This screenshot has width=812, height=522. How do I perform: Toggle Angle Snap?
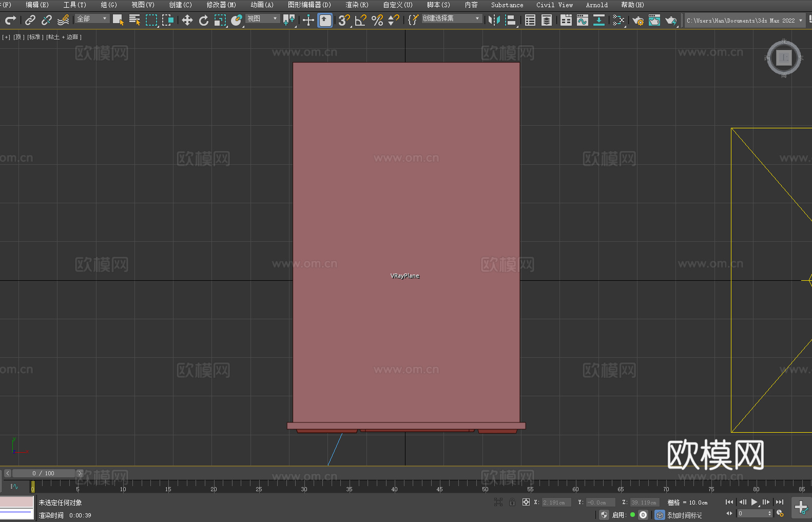pyautogui.click(x=361, y=20)
